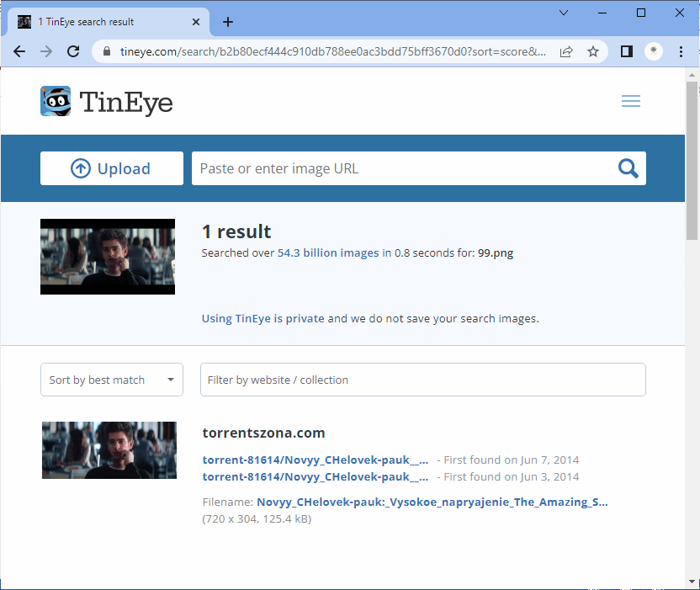Click the Filter by website field

[x=422, y=380]
